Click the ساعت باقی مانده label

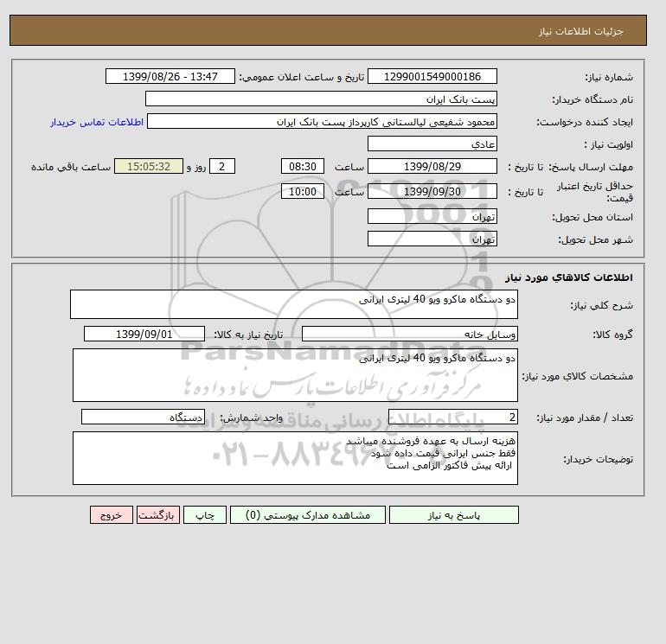pos(71,167)
